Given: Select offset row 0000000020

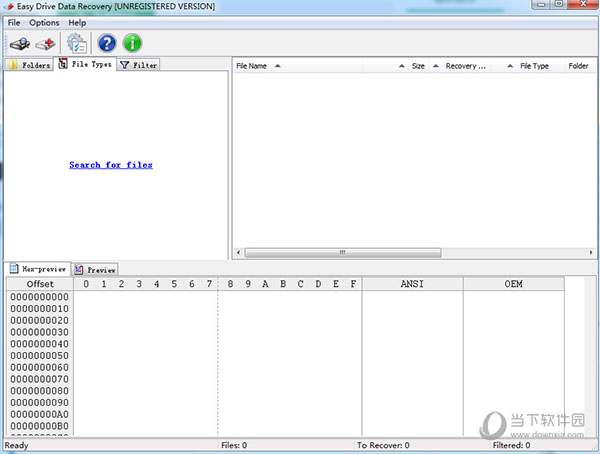Looking at the screenshot, I should [x=40, y=320].
